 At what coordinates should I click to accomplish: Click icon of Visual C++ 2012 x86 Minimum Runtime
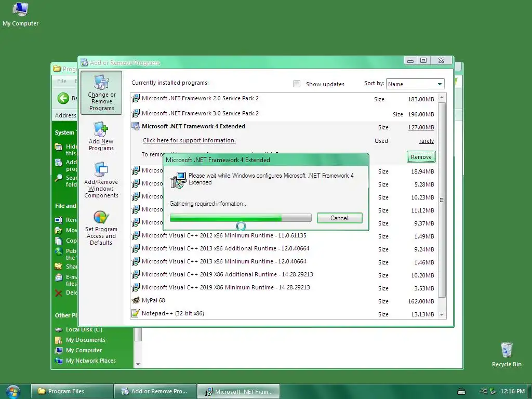pos(136,235)
